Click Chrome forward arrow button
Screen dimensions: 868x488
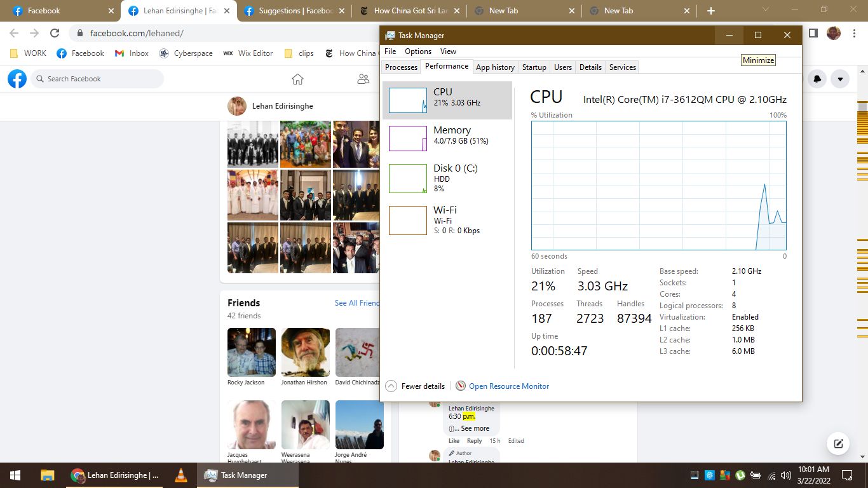coord(34,33)
